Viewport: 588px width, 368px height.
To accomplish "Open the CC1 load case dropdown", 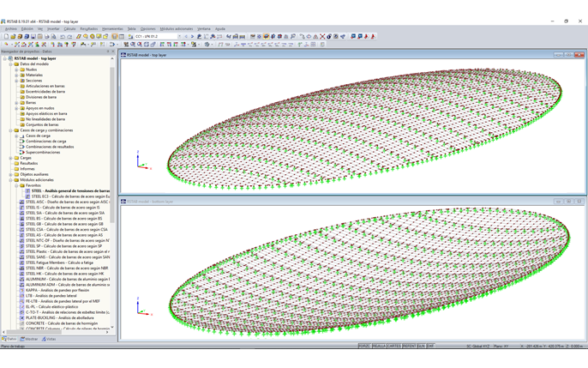I will [179, 36].
